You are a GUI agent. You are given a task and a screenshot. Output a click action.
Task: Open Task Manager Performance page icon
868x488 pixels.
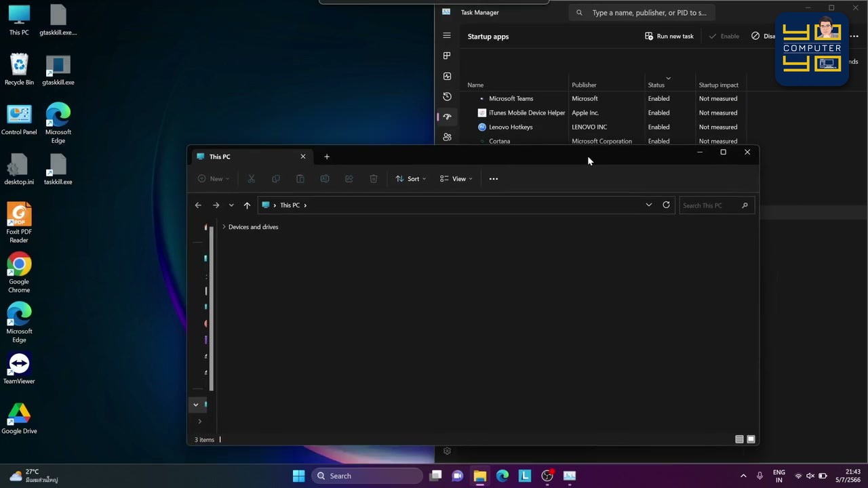coord(446,76)
